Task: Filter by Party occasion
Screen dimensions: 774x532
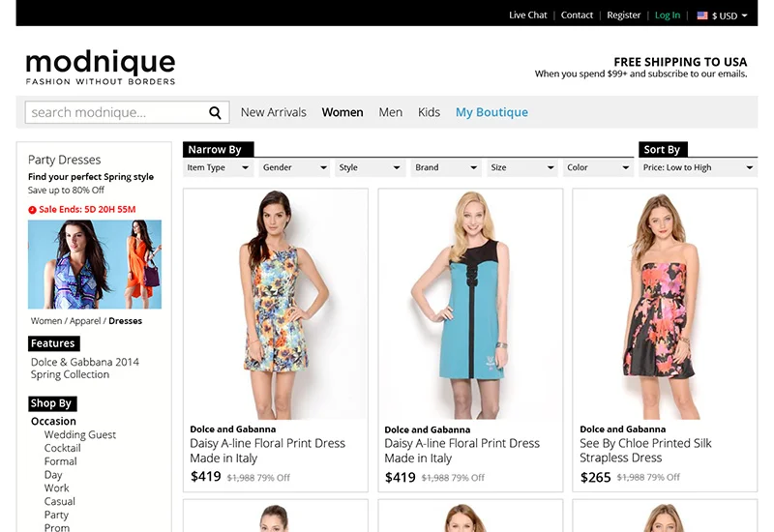Action: click(56, 515)
